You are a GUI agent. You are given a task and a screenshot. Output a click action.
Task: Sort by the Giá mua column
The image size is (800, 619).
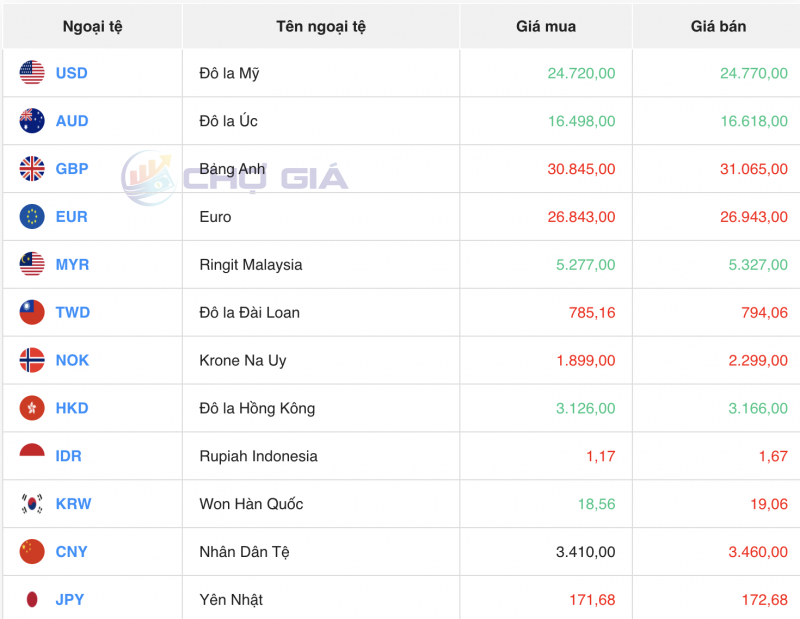(545, 26)
